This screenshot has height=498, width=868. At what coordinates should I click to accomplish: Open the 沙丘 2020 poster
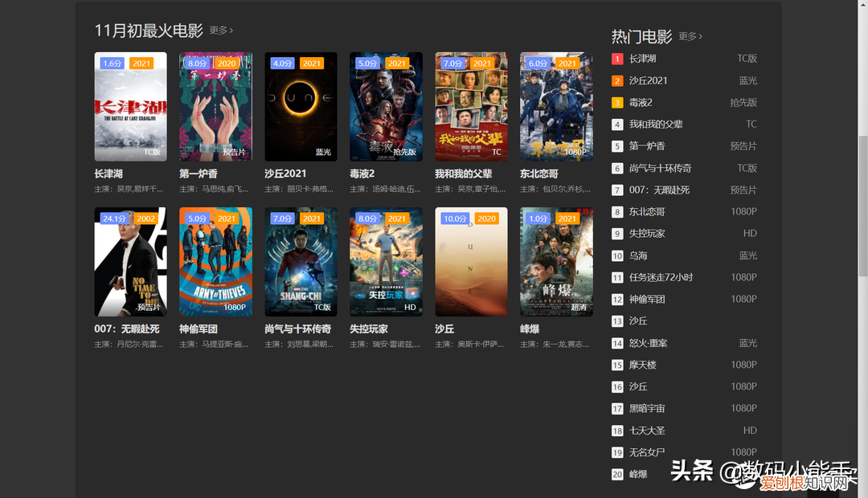click(471, 262)
